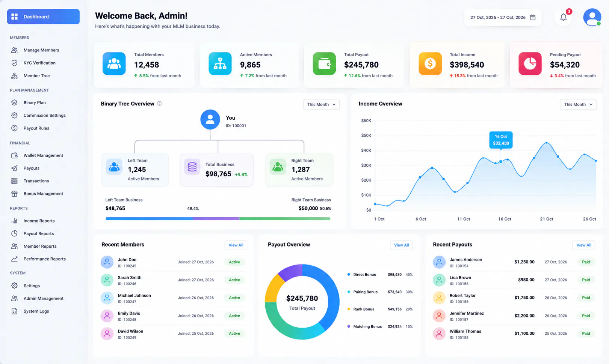Click the team business progress bar
This screenshot has width=609, height=364.
tap(218, 218)
